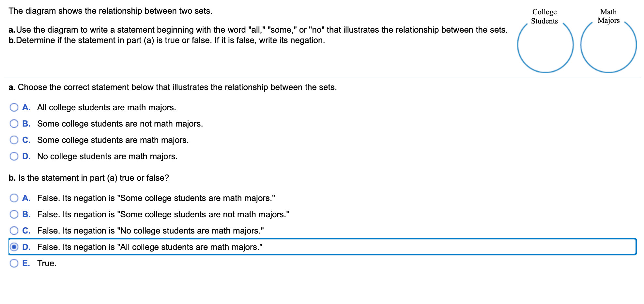Screen dimensions: 644x304
Task: Select option A in part b
Action: 14,198
